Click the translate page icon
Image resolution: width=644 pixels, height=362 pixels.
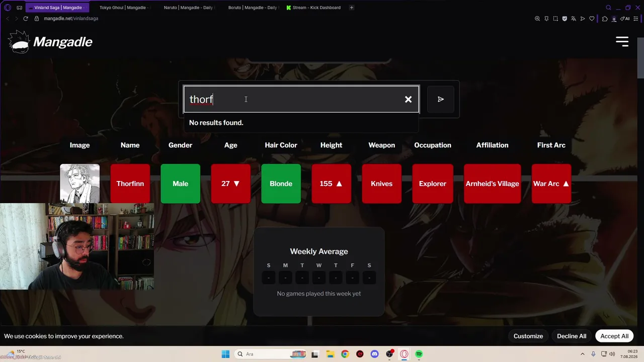click(574, 19)
